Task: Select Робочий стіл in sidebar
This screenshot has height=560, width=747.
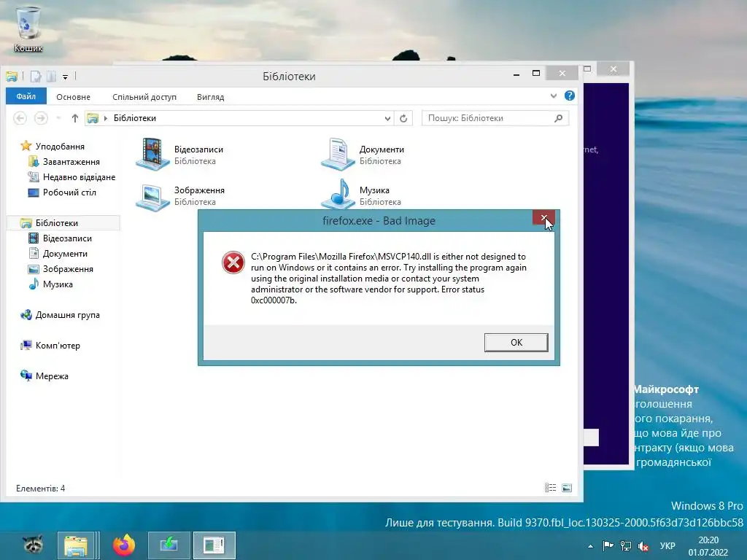Action: pos(69,192)
